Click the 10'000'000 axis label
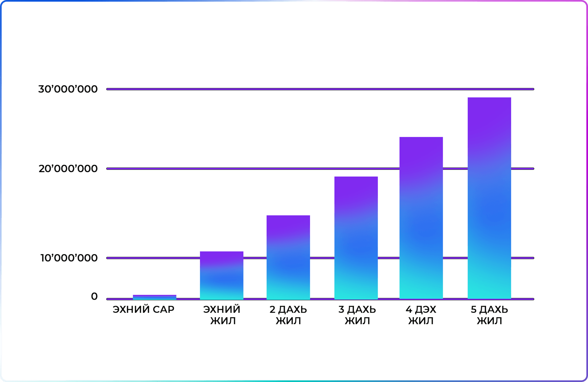 (69, 258)
